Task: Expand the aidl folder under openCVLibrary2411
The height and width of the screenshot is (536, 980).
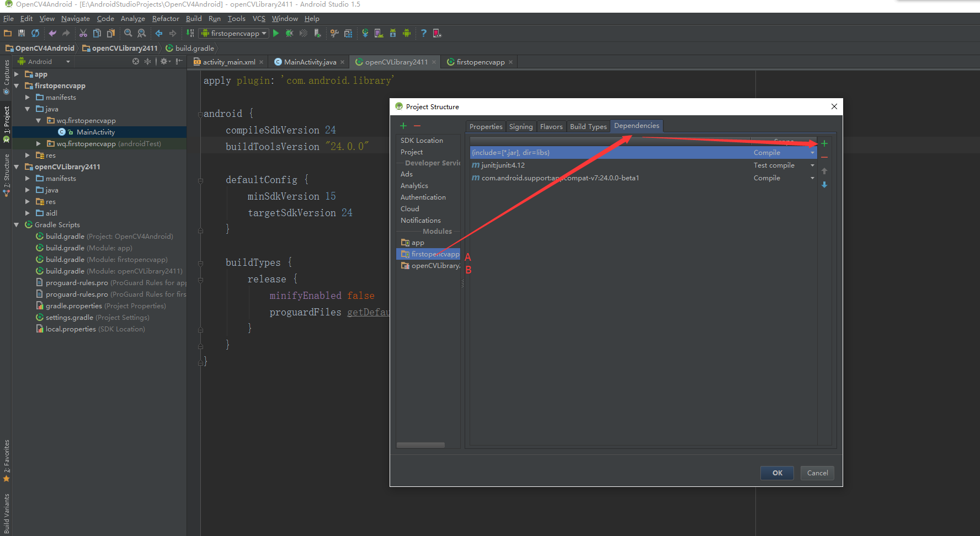Action: tap(28, 213)
